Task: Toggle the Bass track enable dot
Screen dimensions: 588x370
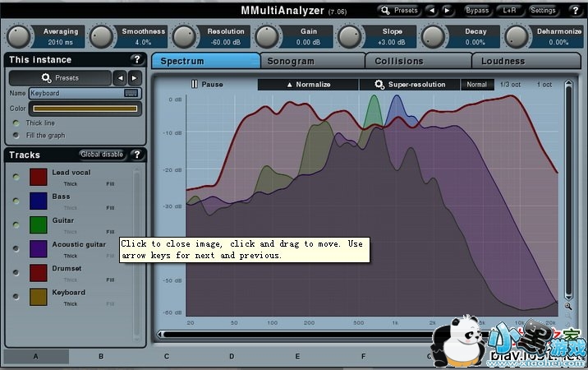Action: [16, 201]
